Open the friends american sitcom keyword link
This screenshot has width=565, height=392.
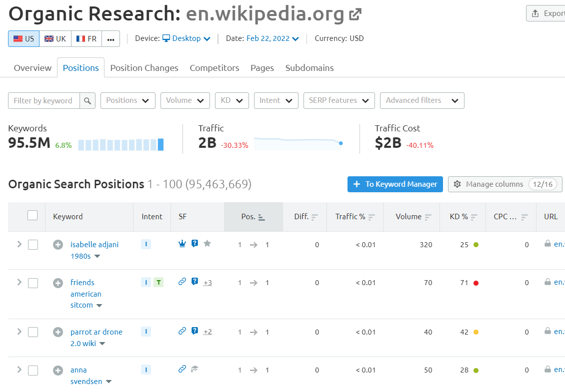point(85,294)
